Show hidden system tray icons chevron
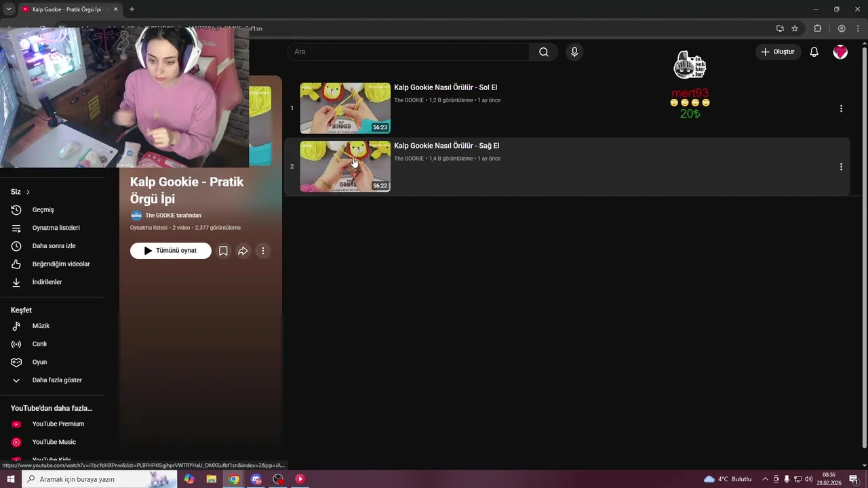Viewport: 868px width, 488px height. pos(765,479)
